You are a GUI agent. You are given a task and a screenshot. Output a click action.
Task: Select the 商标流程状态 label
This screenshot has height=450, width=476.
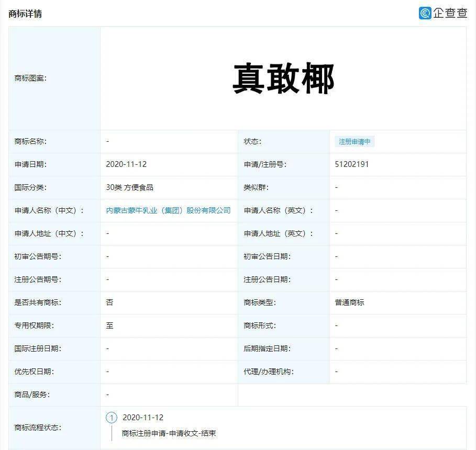point(38,428)
